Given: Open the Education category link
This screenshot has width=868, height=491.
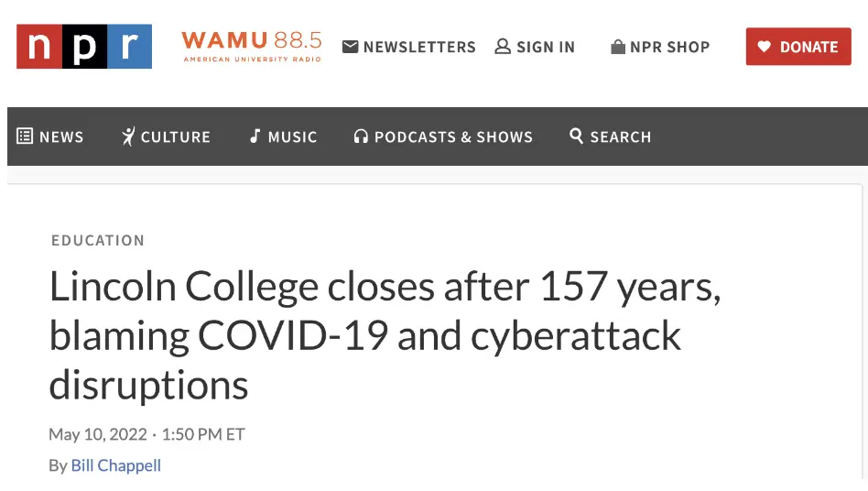Looking at the screenshot, I should 98,241.
